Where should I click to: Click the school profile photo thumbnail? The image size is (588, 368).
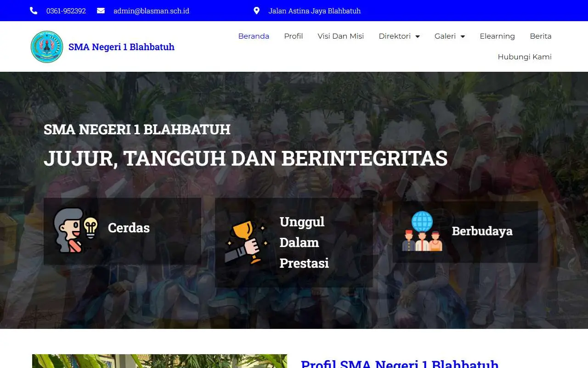tap(159, 361)
